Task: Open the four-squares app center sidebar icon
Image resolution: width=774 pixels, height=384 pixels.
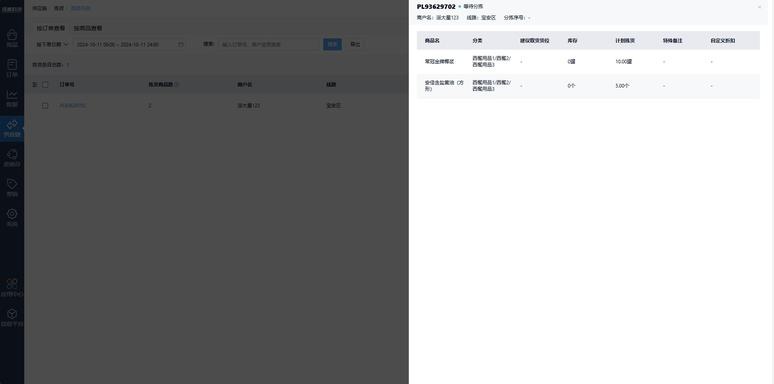Action: coord(12,284)
